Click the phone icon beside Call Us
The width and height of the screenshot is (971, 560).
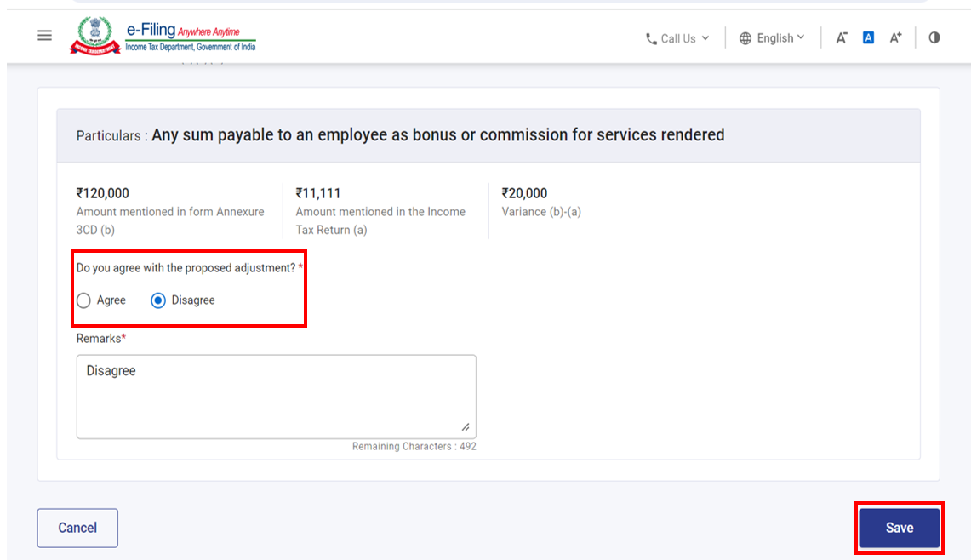click(x=651, y=39)
